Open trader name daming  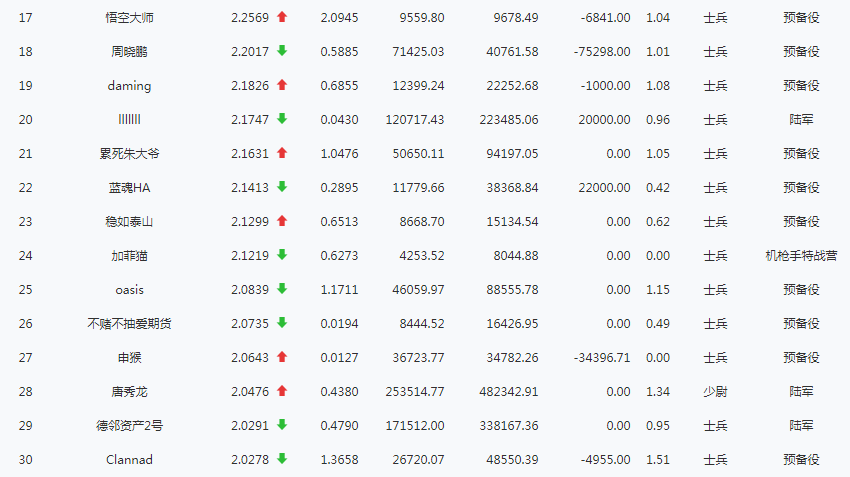pos(129,86)
